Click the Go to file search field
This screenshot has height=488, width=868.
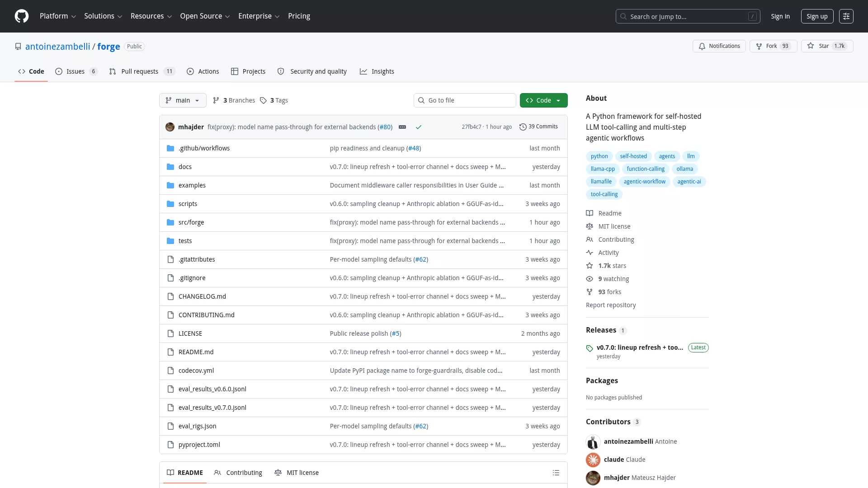click(x=465, y=100)
